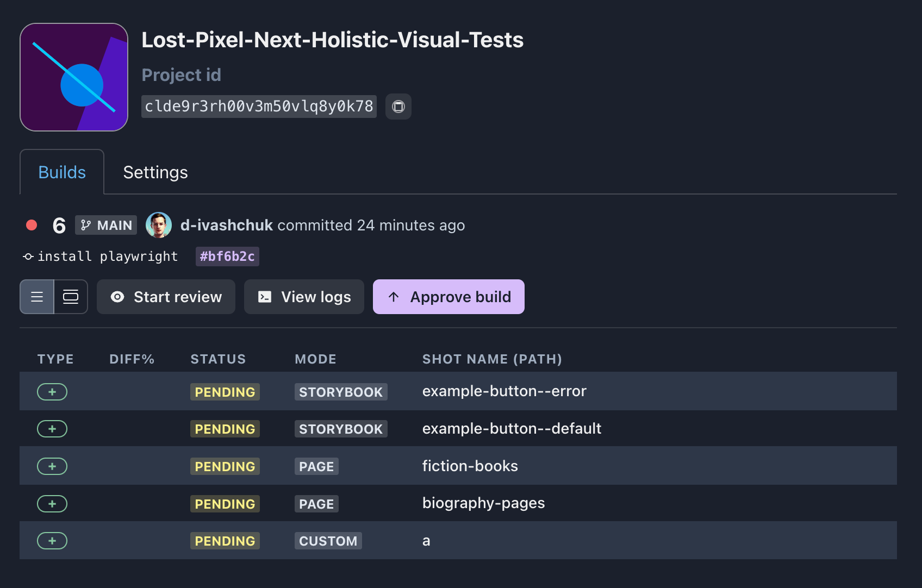Click the Lost Pixel project logo

click(x=74, y=77)
